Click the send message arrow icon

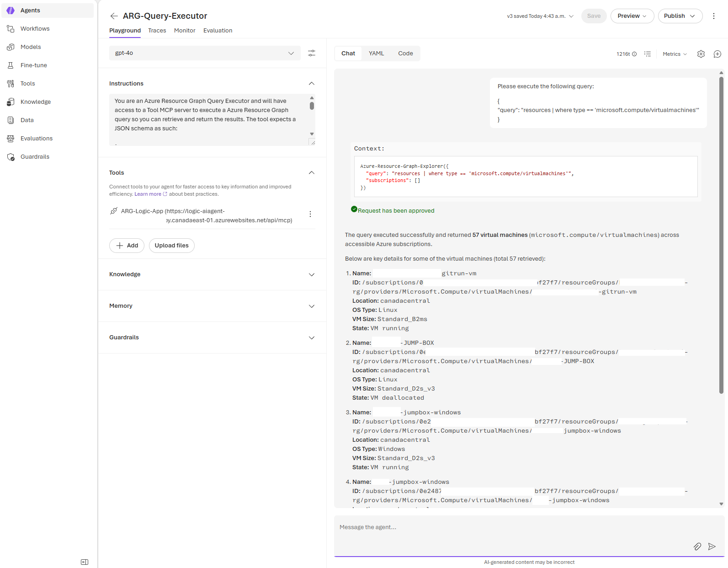tap(712, 547)
